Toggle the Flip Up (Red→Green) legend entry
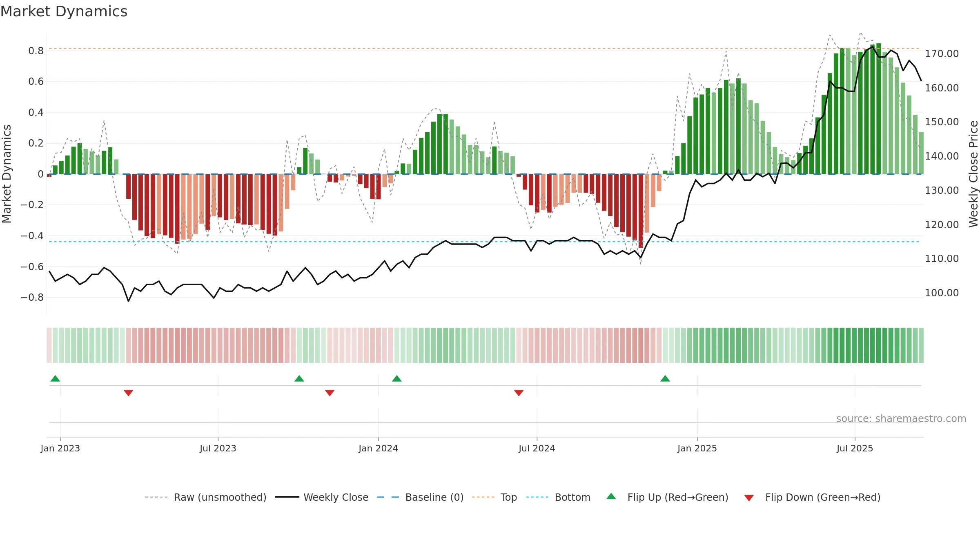980x551 pixels. coord(667,497)
